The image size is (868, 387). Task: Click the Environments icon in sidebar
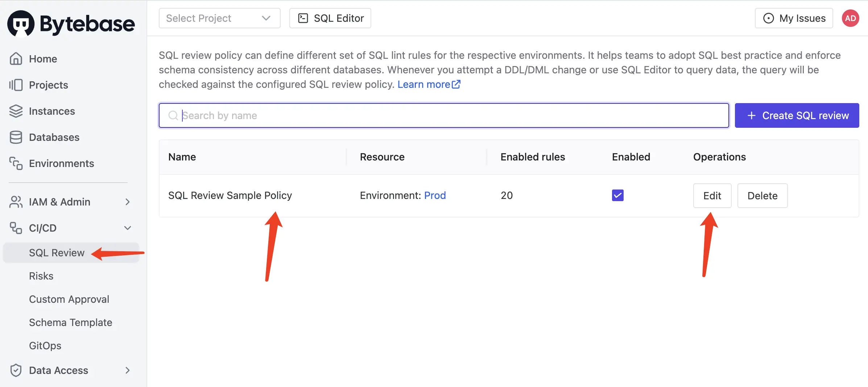pyautogui.click(x=16, y=163)
